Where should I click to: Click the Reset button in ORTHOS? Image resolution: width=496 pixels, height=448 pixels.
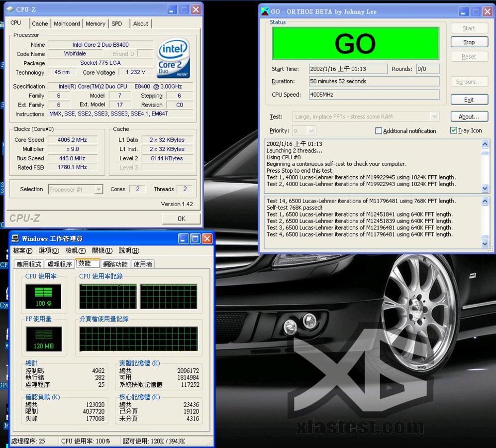[x=469, y=57]
